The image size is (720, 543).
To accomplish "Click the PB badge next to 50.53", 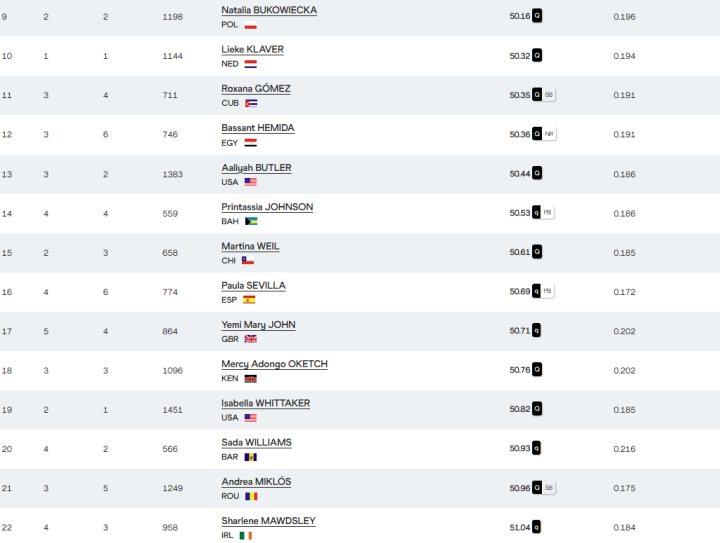I will click(549, 213).
